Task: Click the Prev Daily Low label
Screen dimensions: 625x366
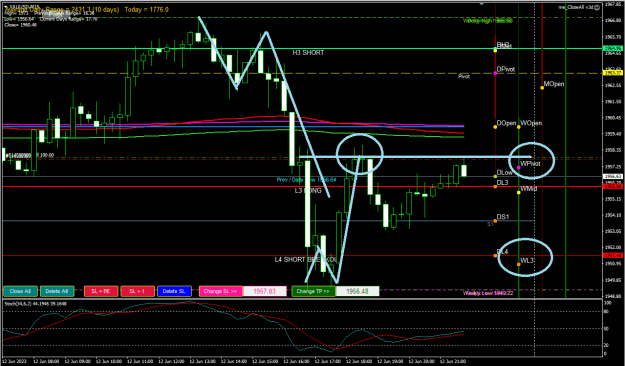Action: point(307,180)
